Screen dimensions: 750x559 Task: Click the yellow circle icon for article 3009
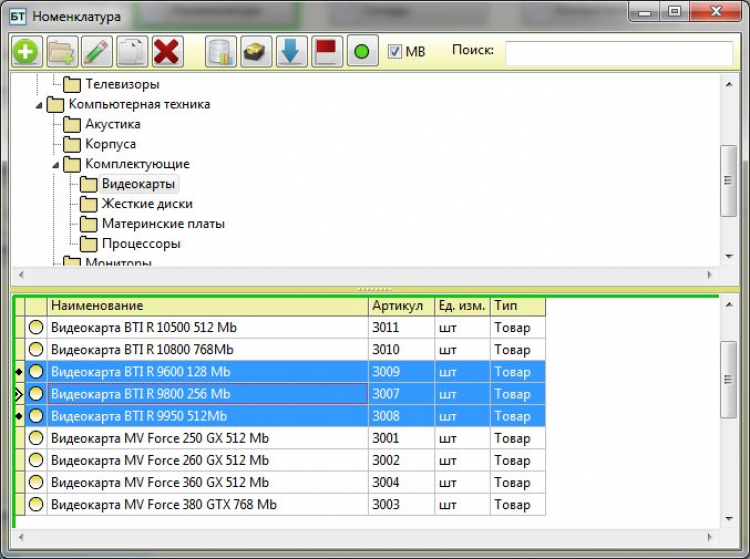coord(36,372)
